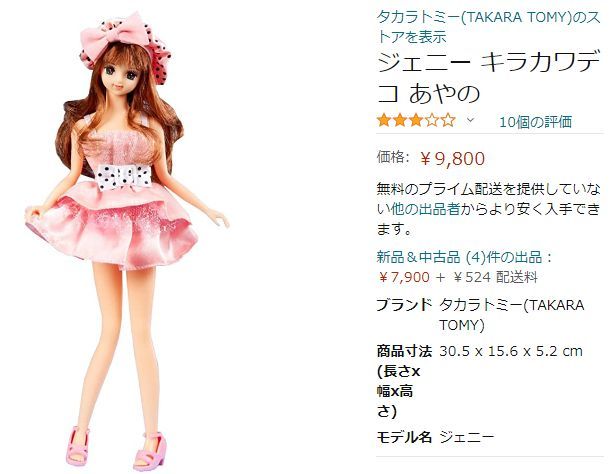Viewport: 612px width, 474px height.
Task: Open 新品＆中古品 (4)件の出品 offers link
Action: point(459,257)
